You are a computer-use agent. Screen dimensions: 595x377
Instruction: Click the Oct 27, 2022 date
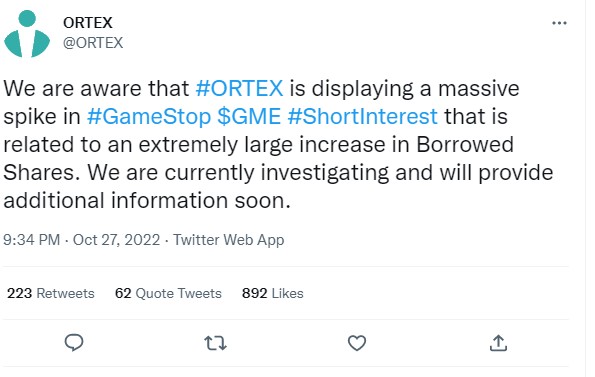point(116,240)
